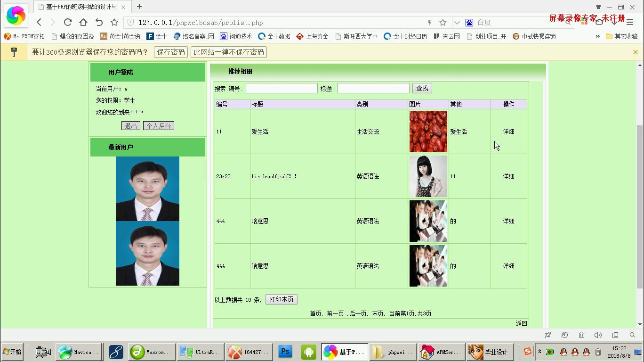Open the 开始 Start menu
Viewport: 644px width, 362px height.
(x=12, y=352)
